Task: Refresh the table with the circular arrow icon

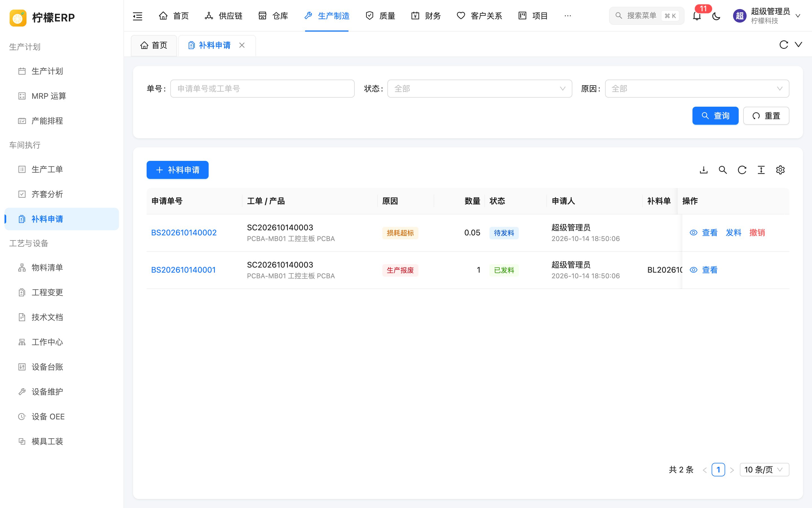Action: (742, 170)
